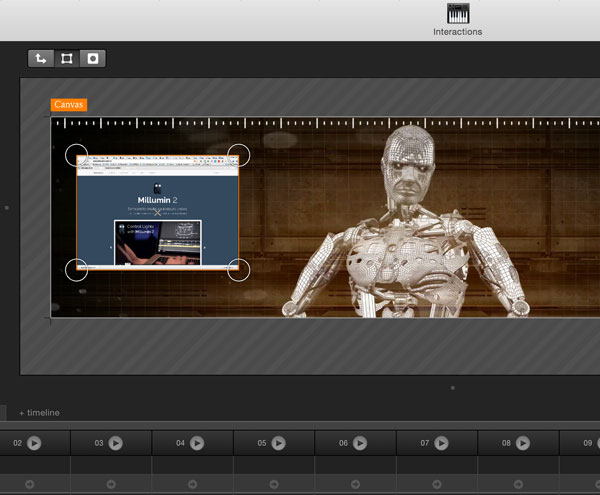The width and height of the screenshot is (600, 495).
Task: Play column 07
Action: [x=442, y=443]
